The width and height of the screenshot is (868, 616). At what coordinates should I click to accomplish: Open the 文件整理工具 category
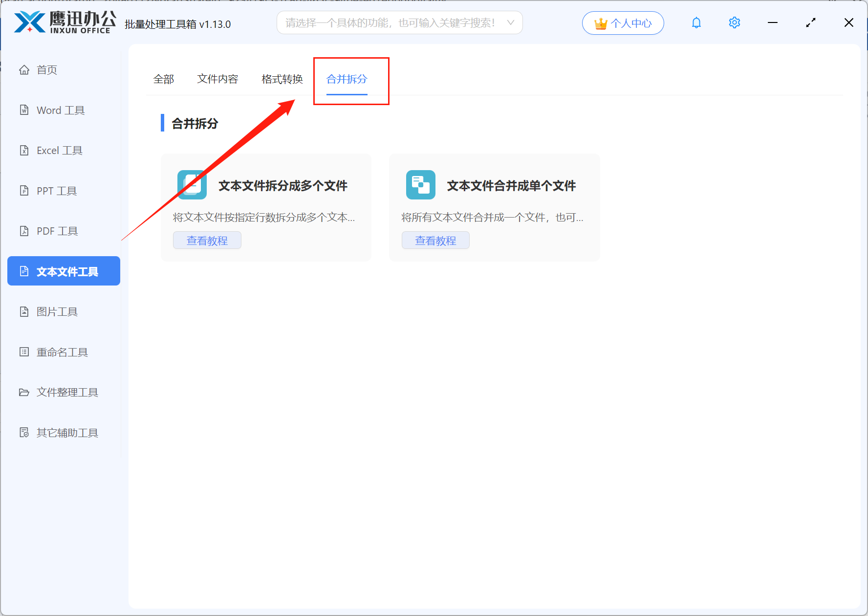click(66, 392)
